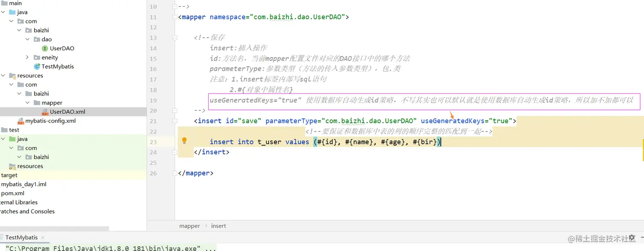Collapse resources folder under main
Screen dimensions: 644x251
[3, 75]
